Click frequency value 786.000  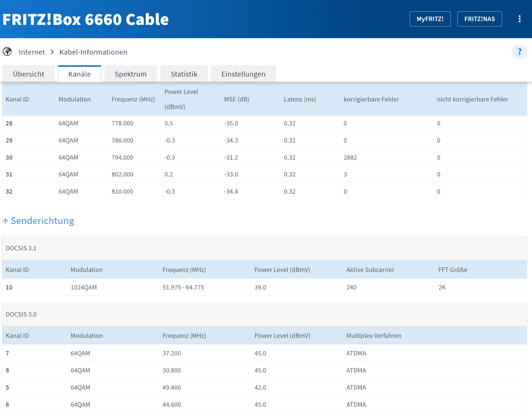[x=122, y=140]
